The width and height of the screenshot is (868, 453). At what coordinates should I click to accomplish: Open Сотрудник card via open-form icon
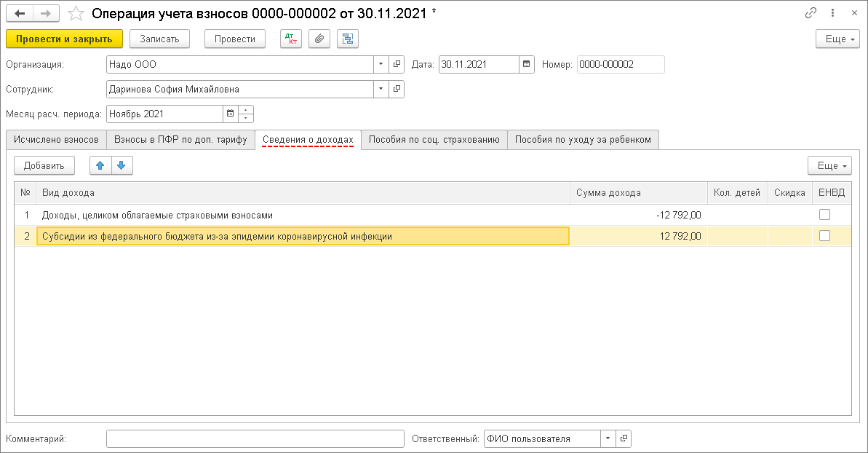(x=397, y=89)
